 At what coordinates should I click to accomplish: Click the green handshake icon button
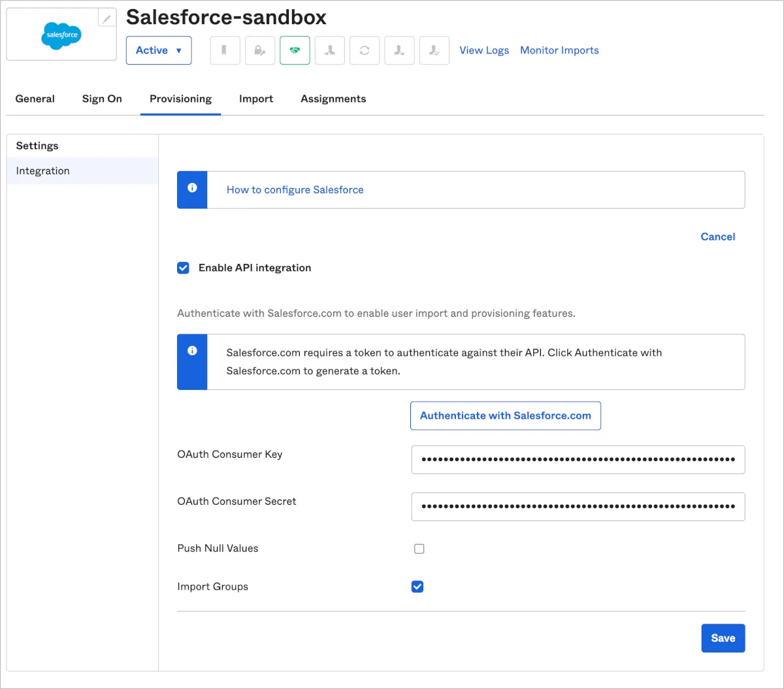click(295, 50)
